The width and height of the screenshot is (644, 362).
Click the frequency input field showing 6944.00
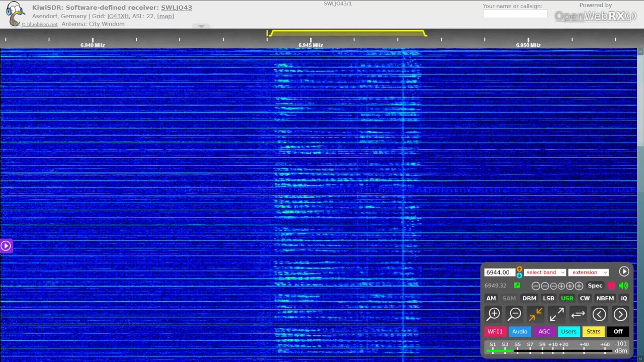500,273
